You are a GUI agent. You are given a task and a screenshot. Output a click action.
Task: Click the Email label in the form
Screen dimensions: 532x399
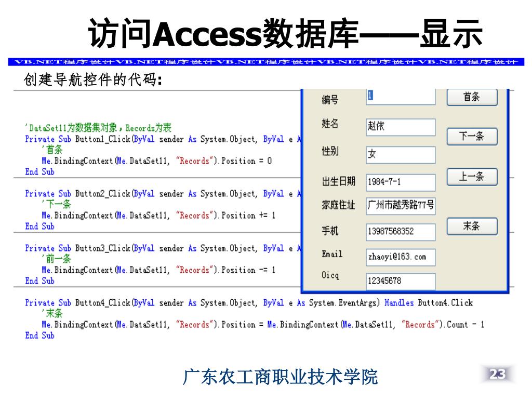(x=332, y=254)
